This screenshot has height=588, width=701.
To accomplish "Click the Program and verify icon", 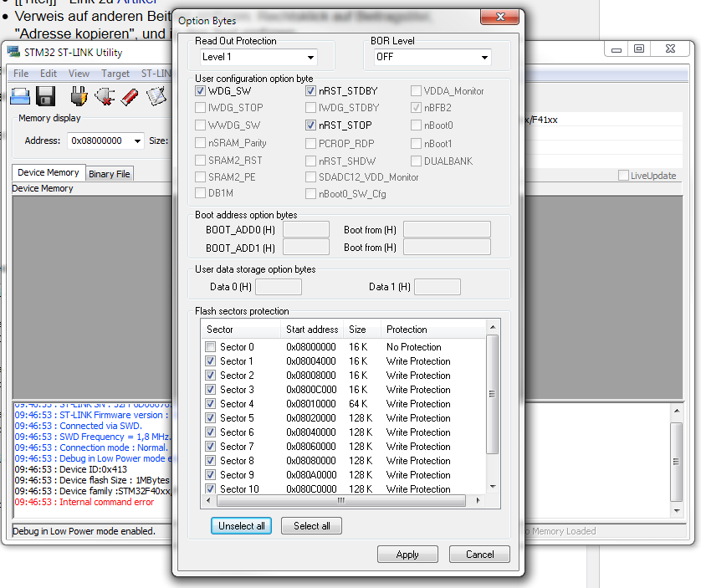I will pyautogui.click(x=156, y=96).
